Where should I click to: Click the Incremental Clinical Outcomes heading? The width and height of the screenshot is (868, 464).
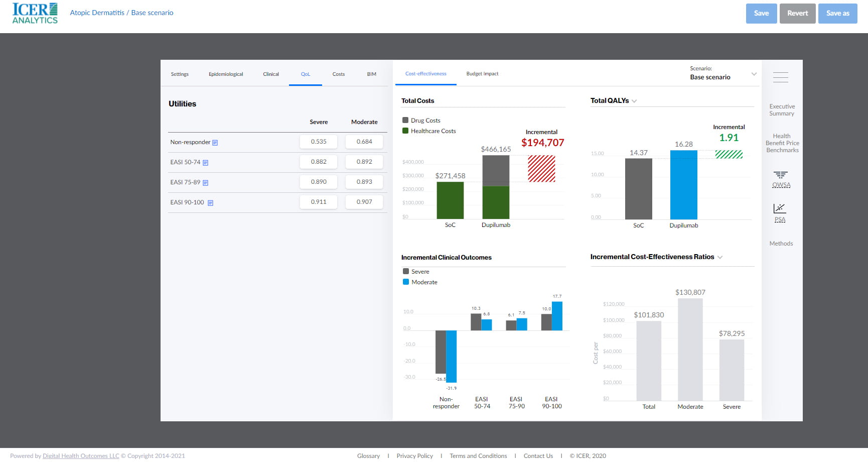tap(446, 258)
